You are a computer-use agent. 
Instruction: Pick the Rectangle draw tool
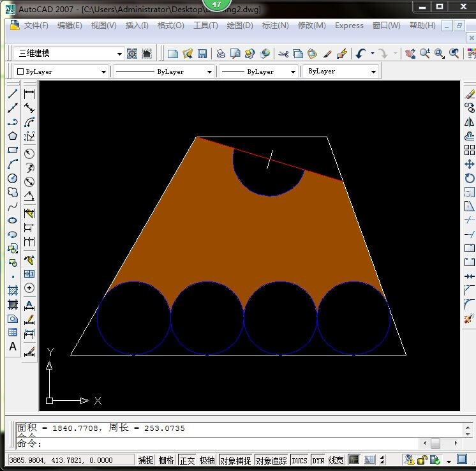tap(13, 151)
